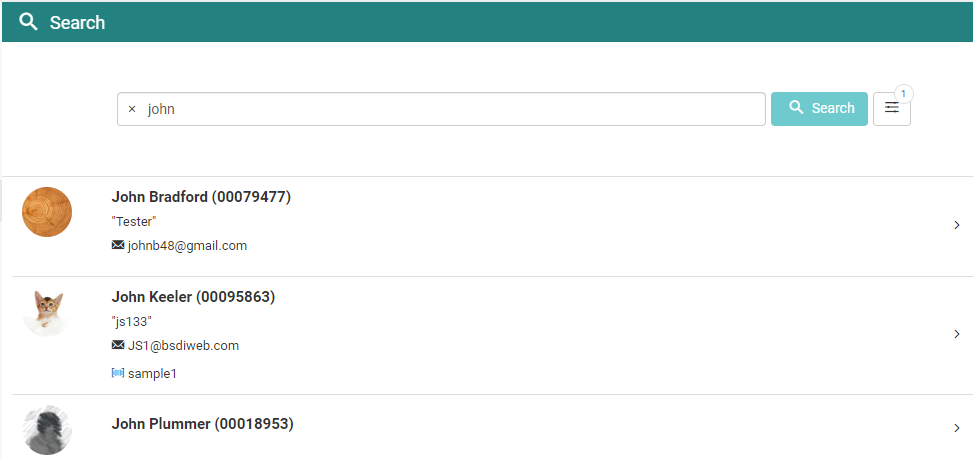Click the magnifier icon in the teal header
Viewport: 973px width, 459px height.
point(29,22)
